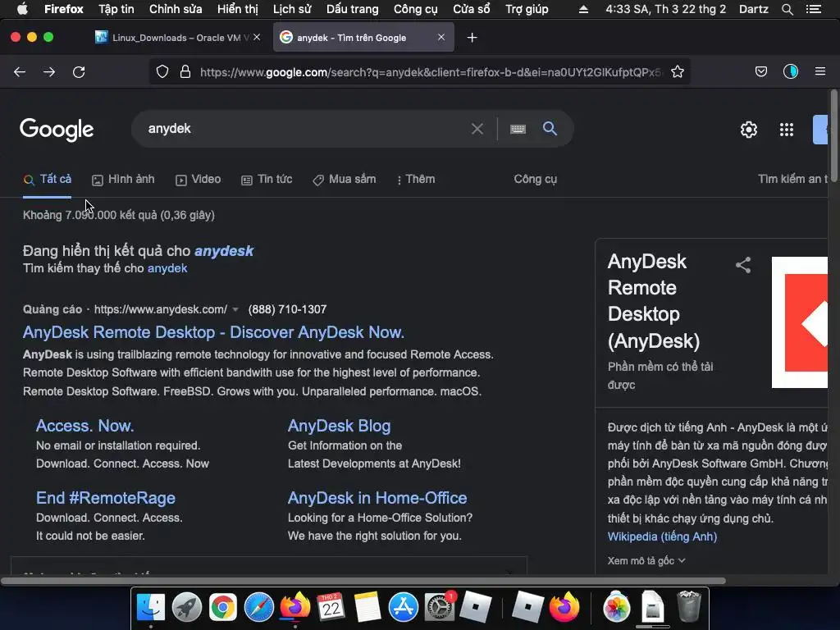Click the Firefox account avatar icon
Image resolution: width=840 pixels, height=630 pixels.
point(791,71)
